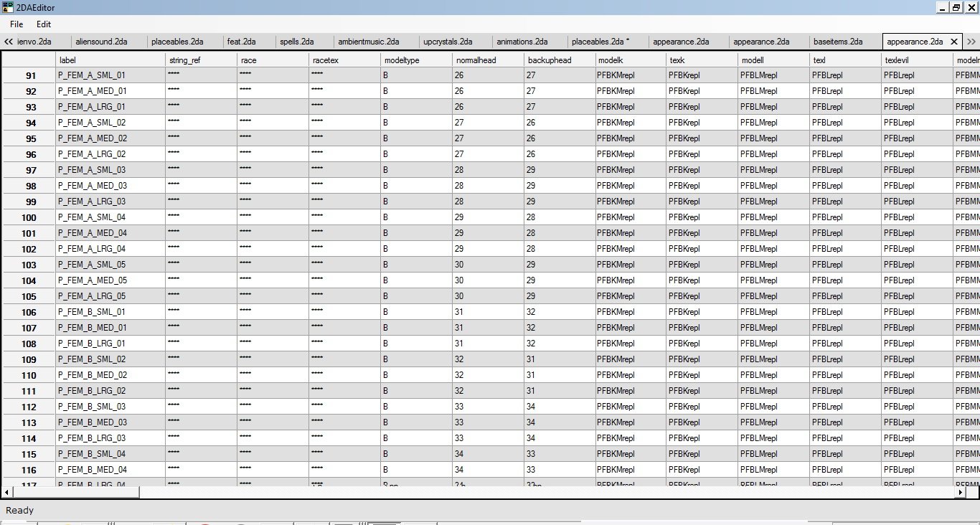
Task: Click the racetex column header
Action: pos(345,60)
